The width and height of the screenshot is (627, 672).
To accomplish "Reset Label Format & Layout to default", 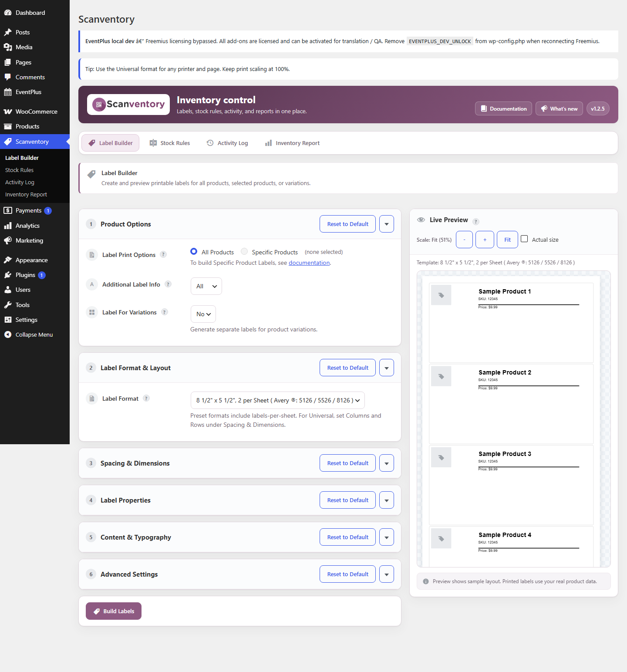I will pyautogui.click(x=348, y=368).
